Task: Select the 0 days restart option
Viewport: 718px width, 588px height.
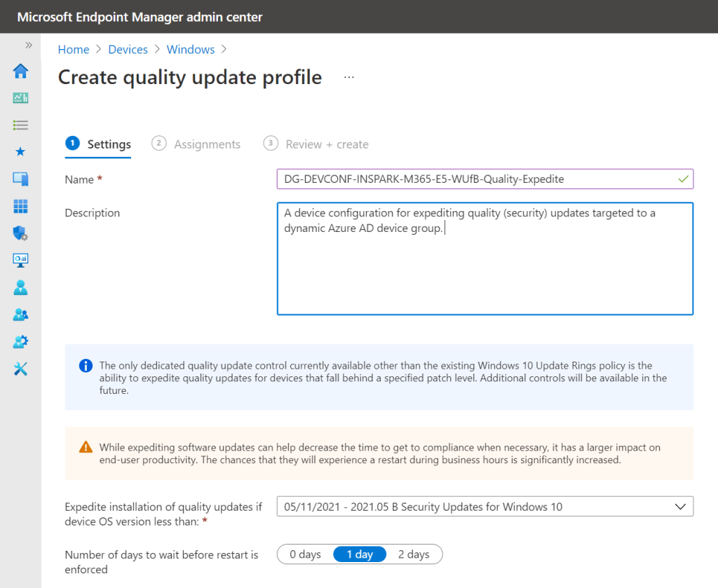Action: coord(305,554)
